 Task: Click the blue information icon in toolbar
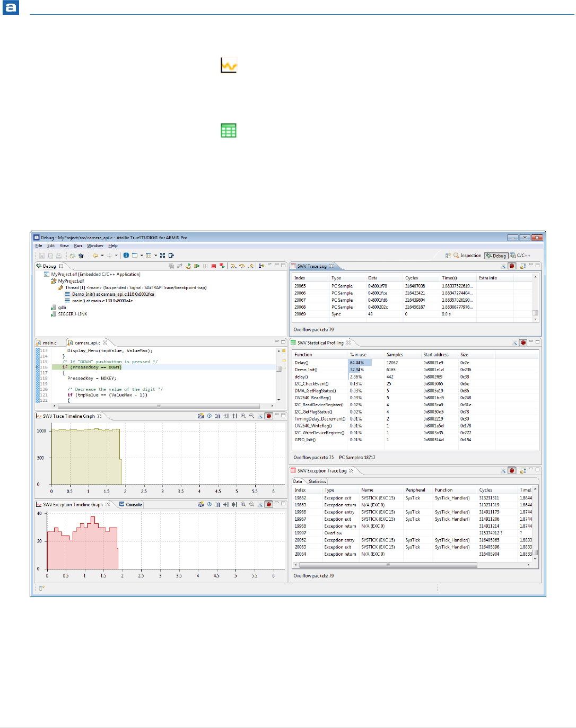click(126, 256)
